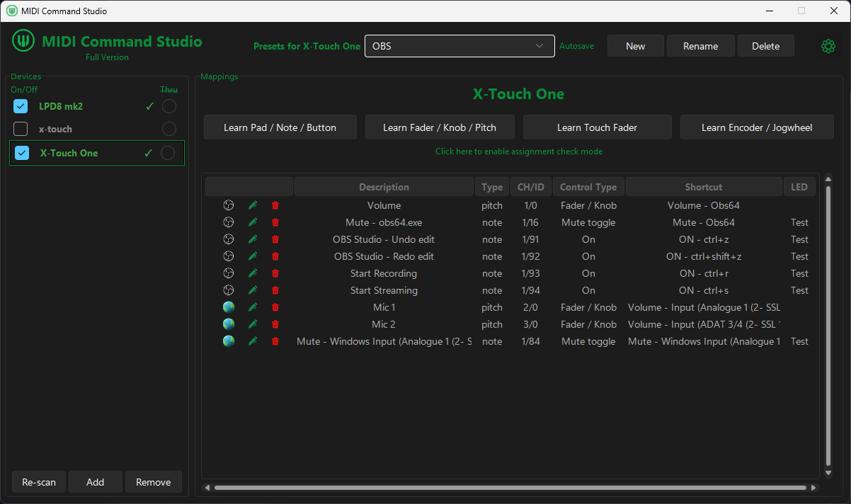
Task: Click the dial icon on Volume row
Action: point(228,205)
